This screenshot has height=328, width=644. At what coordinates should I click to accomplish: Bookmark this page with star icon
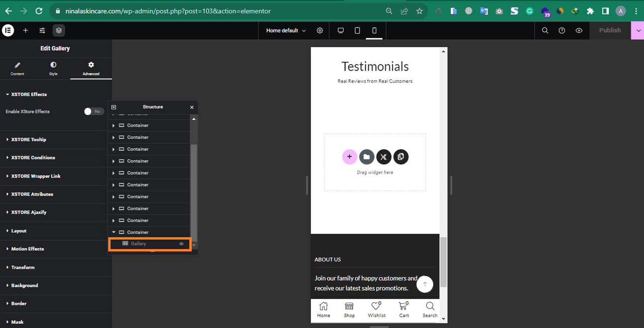point(419,11)
